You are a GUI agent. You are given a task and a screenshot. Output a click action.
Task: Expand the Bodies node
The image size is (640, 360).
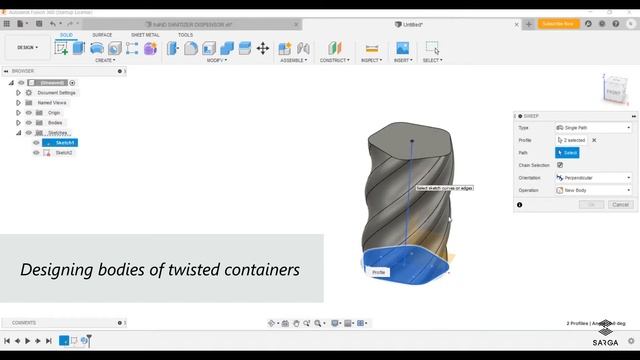pos(18,122)
